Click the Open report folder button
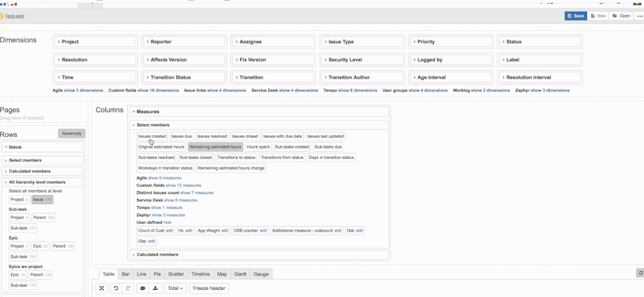 pos(621,16)
